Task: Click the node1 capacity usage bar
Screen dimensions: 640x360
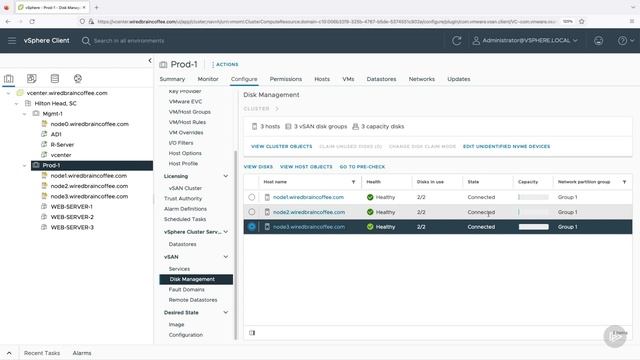Action: tap(533, 197)
